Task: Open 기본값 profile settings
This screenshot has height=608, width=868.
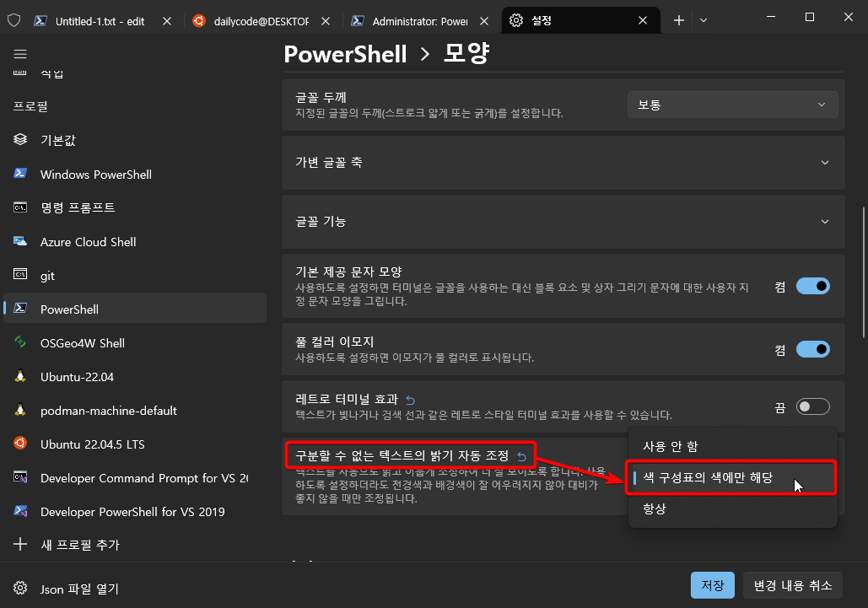Action: point(135,140)
